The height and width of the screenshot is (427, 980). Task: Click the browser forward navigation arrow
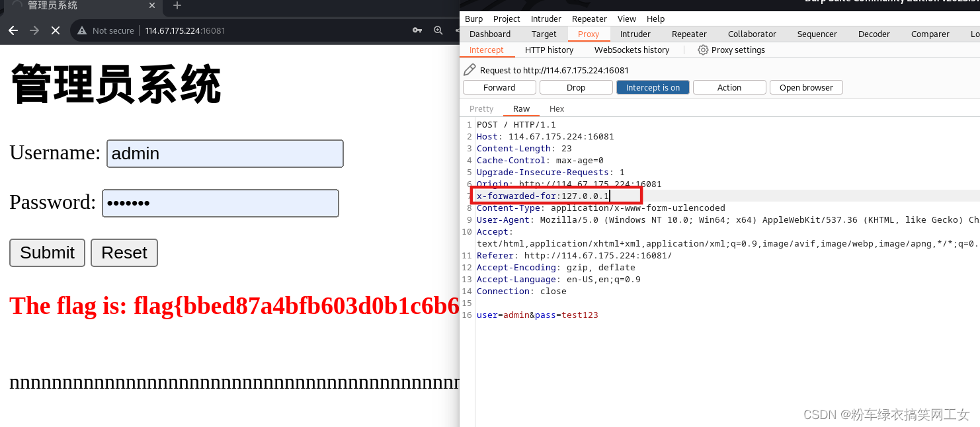(33, 30)
